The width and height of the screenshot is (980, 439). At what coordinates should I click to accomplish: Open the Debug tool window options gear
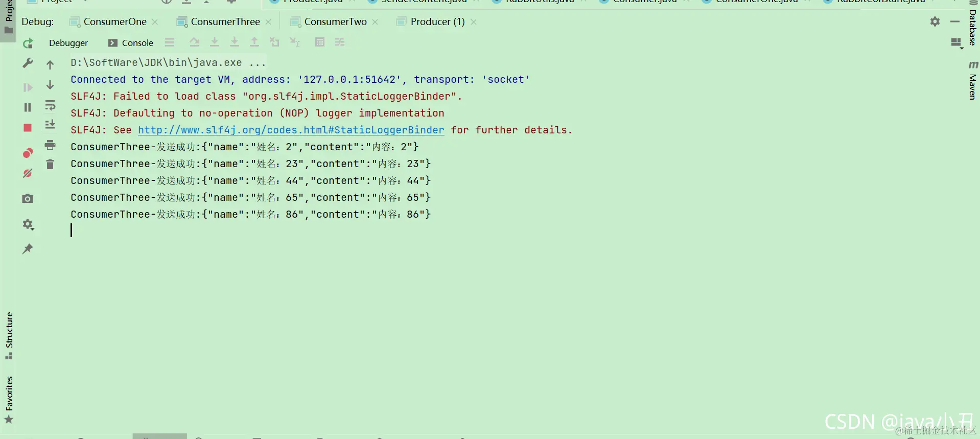pos(935,21)
